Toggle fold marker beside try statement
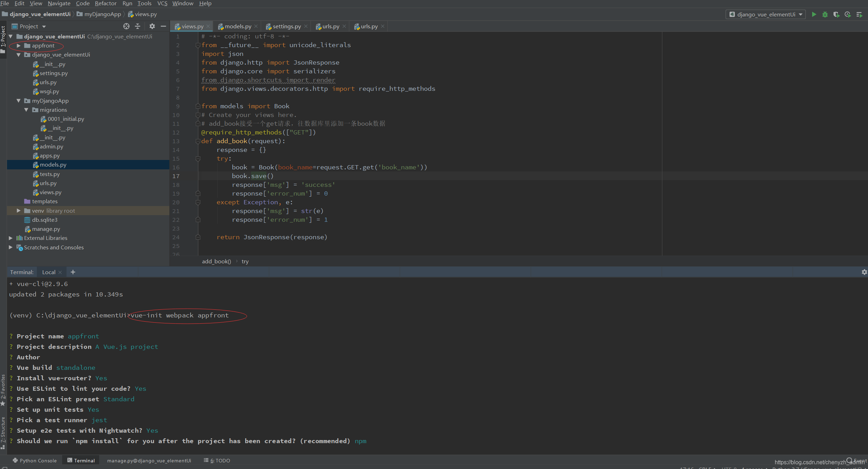The width and height of the screenshot is (868, 469). pos(198,159)
